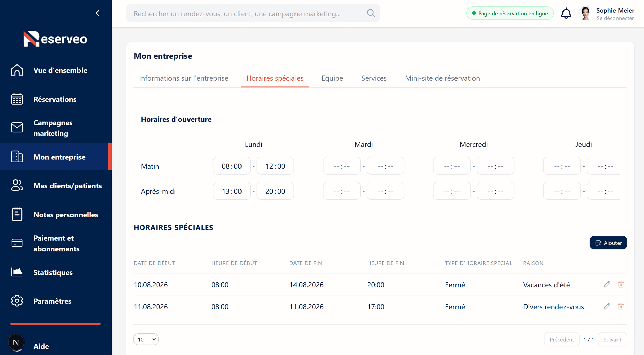Click the Reserveo logo
Screen dimensions: 644x355
55,39
